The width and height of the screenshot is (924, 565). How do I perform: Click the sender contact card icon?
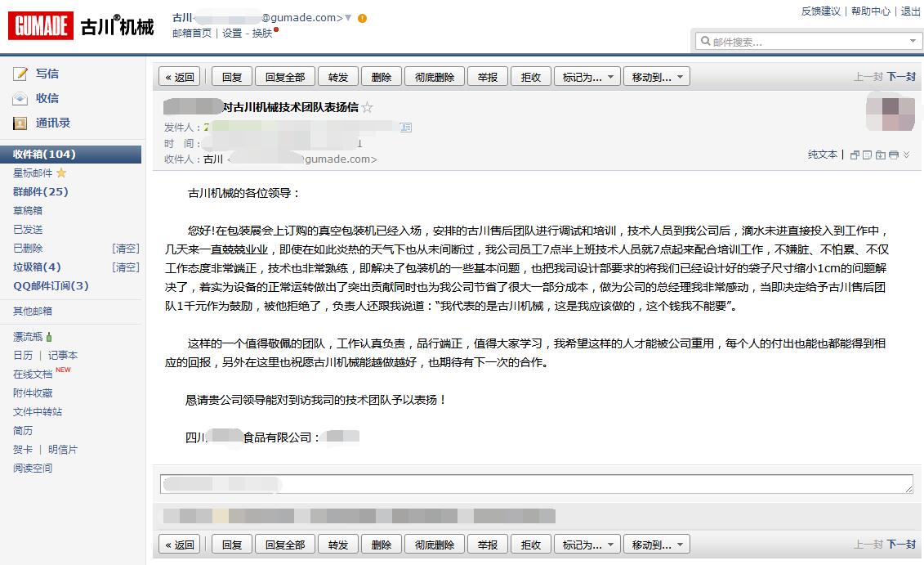coord(406,127)
